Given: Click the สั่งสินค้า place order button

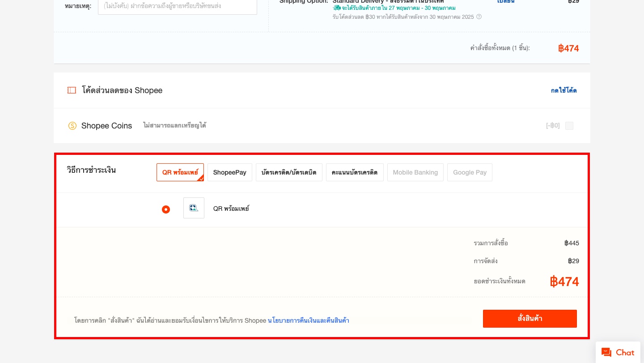Looking at the screenshot, I should tap(530, 319).
